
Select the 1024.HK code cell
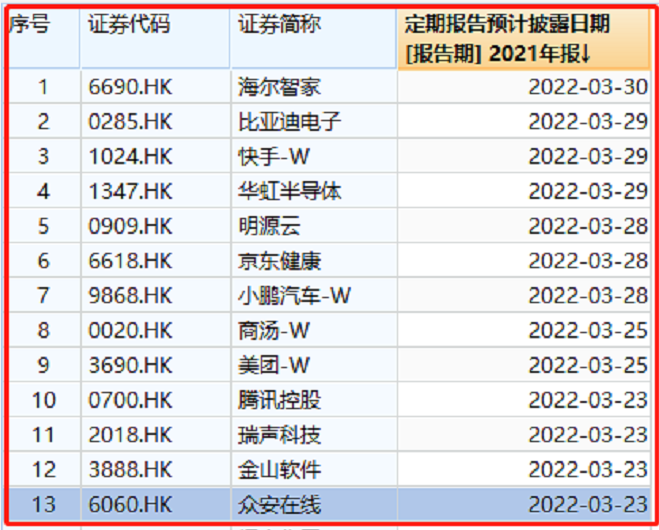(x=155, y=157)
